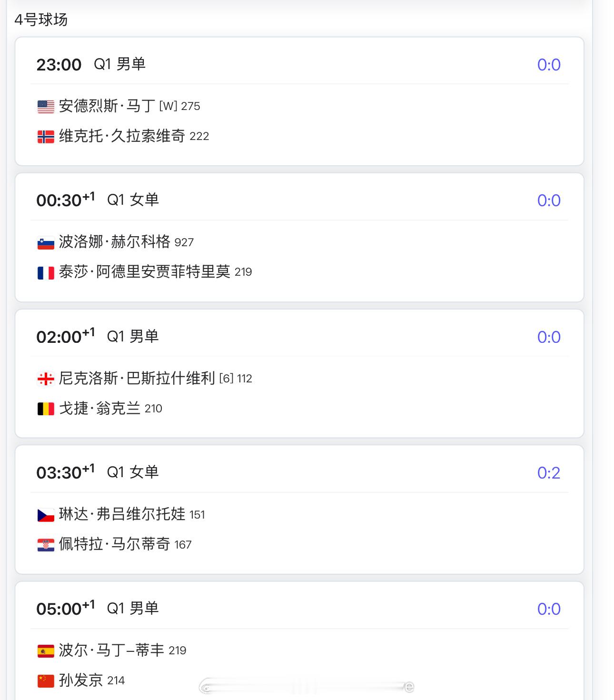Viewport: 614px width, 700px height.
Task: Open the 0:2 score of the 03:30 match
Action: click(x=549, y=473)
